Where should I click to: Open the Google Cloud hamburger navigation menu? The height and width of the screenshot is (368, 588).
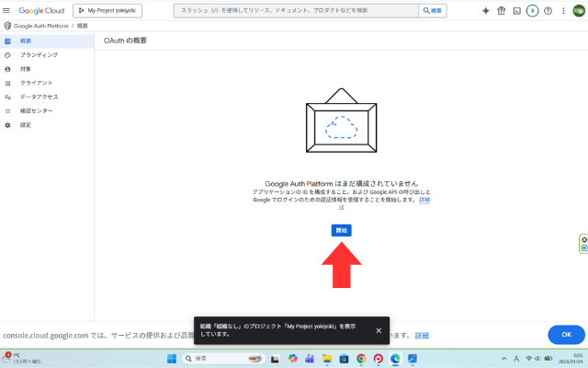click(8, 10)
